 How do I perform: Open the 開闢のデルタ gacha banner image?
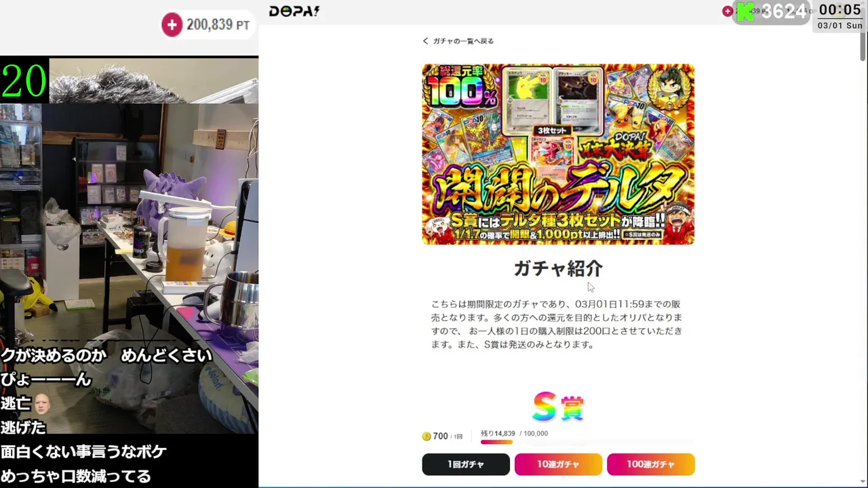(558, 154)
